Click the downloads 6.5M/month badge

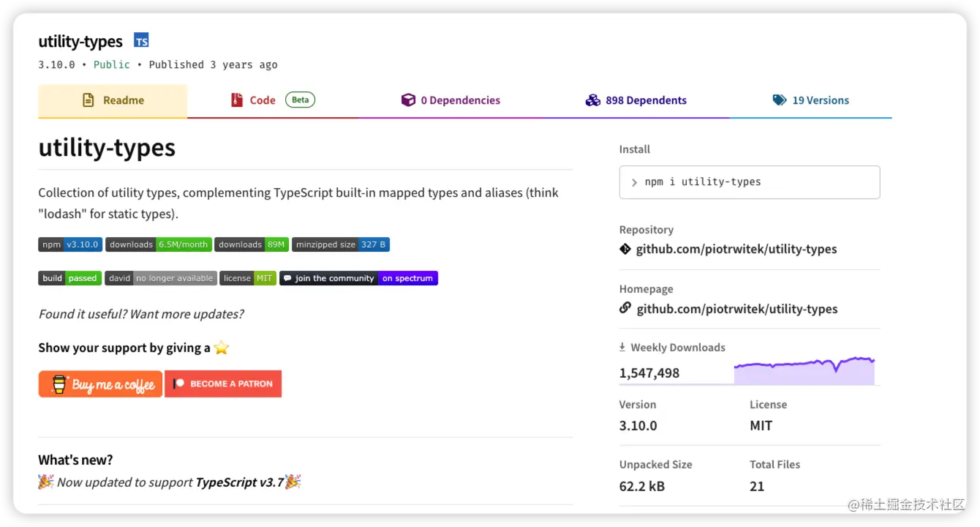[x=159, y=244]
